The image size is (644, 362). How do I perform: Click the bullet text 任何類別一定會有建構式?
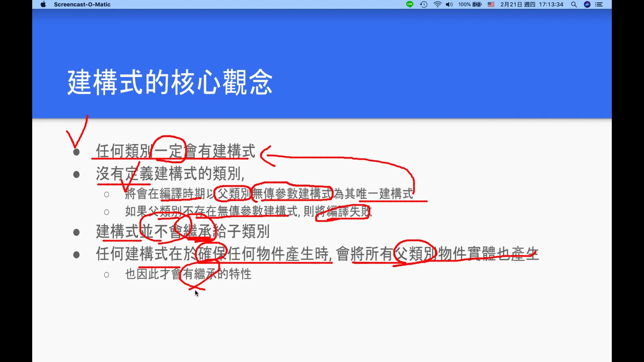pyautogui.click(x=175, y=151)
